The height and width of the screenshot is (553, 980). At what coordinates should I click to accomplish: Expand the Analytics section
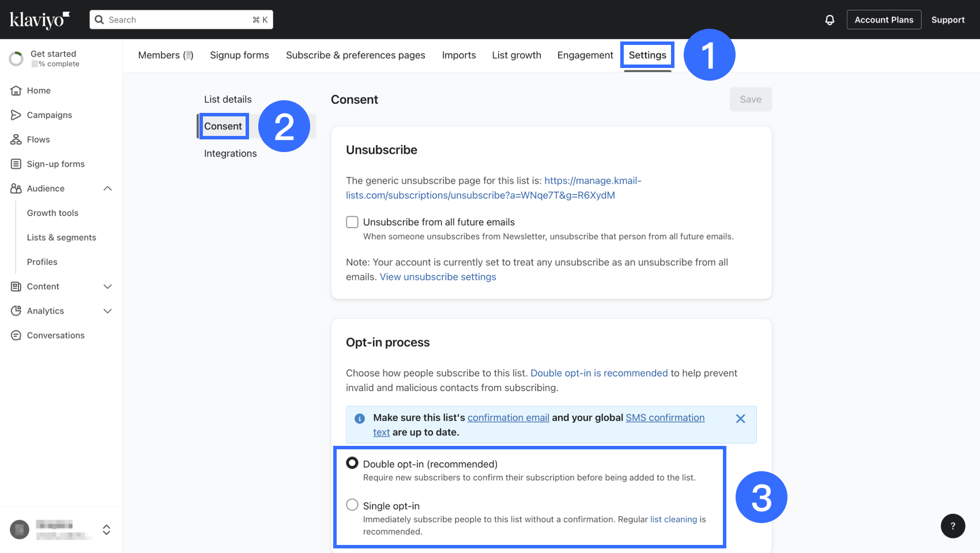[x=107, y=311]
